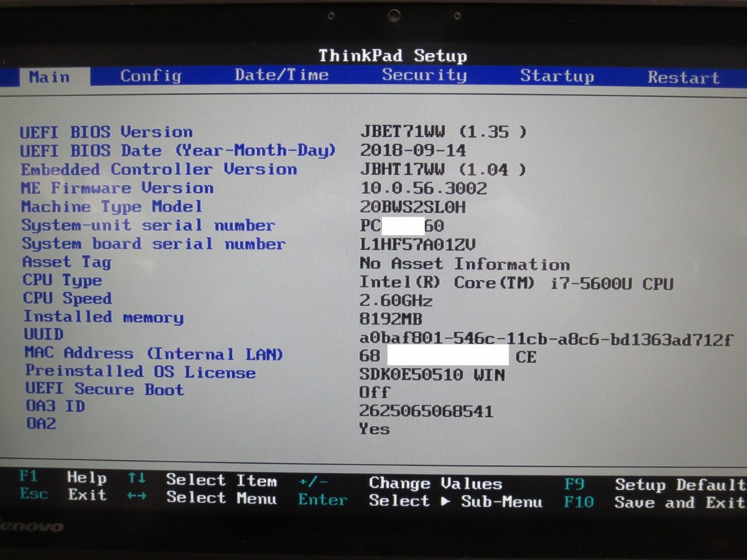The width and height of the screenshot is (747, 560).
Task: Click the UUID label
Action: [44, 334]
